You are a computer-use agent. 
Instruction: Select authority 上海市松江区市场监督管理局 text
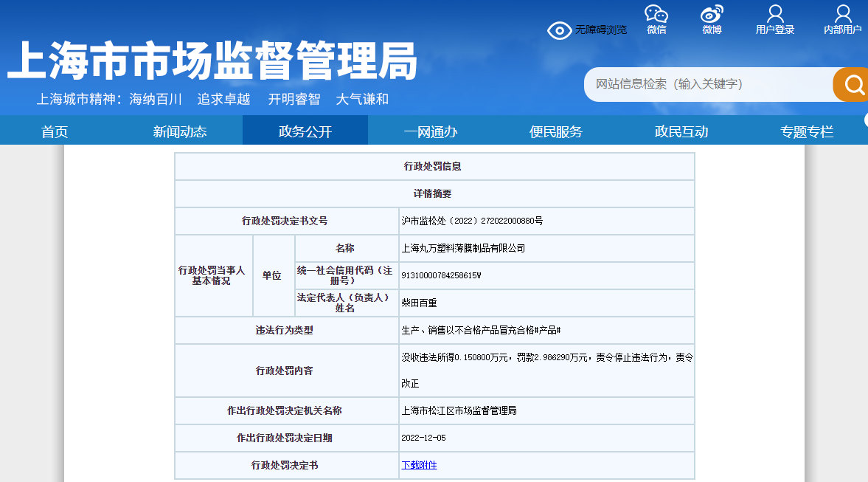click(459, 410)
